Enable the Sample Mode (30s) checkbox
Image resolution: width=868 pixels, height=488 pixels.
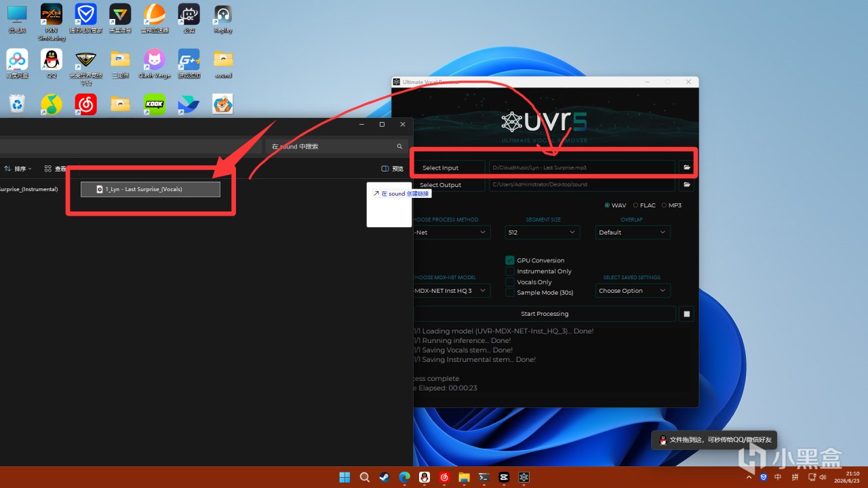[510, 293]
